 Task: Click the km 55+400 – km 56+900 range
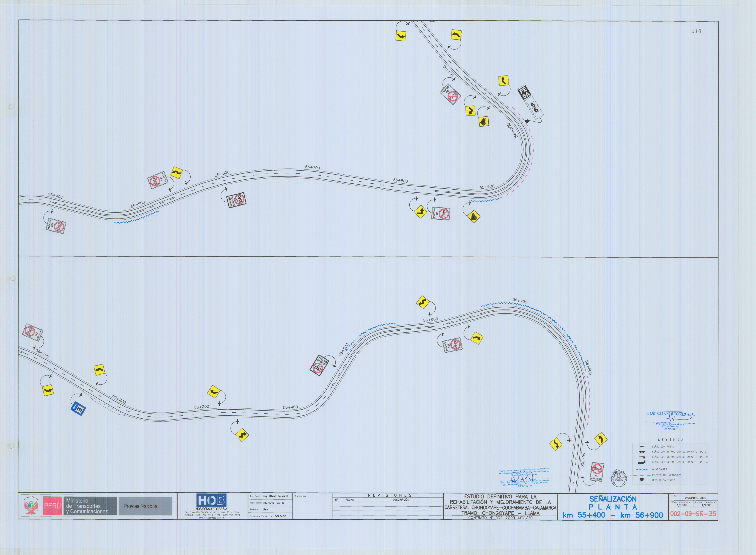[x=613, y=515]
